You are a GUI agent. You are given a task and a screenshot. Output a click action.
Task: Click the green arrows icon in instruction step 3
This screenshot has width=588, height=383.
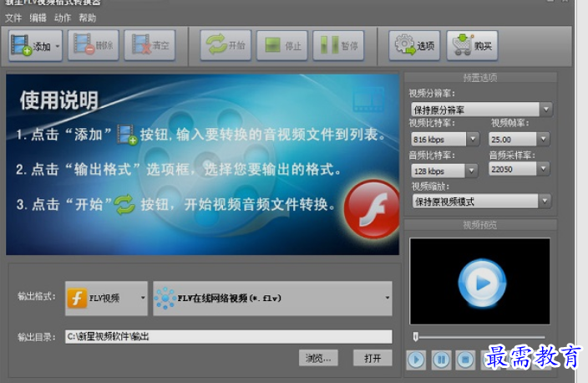tap(124, 205)
